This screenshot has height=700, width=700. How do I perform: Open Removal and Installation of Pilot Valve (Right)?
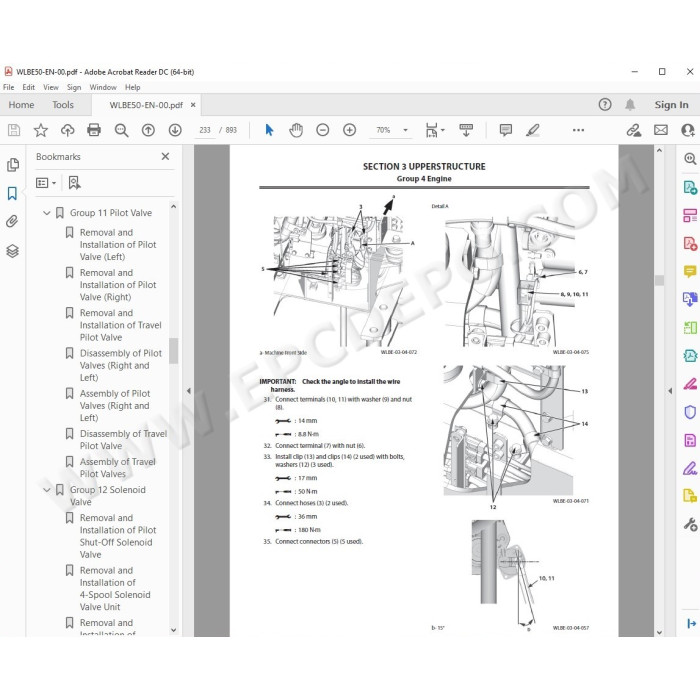point(118,285)
